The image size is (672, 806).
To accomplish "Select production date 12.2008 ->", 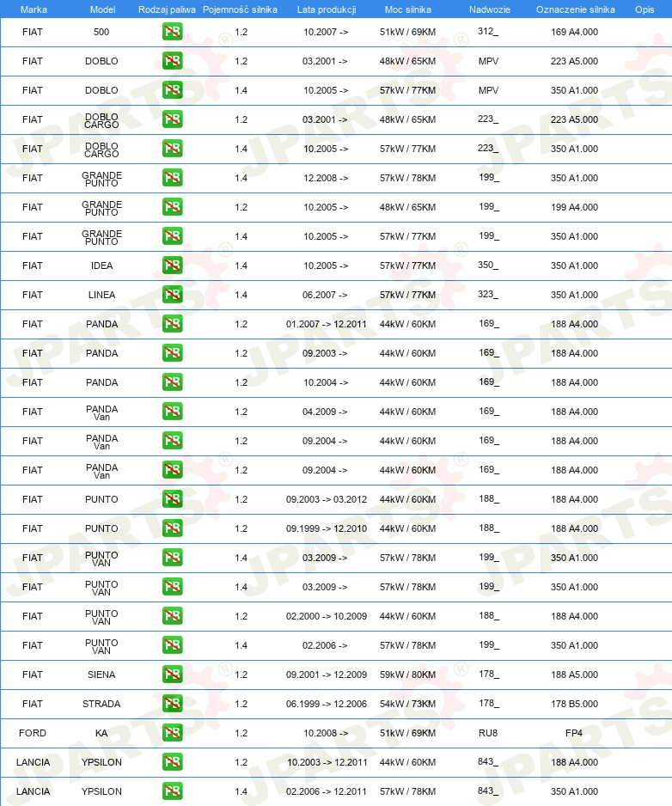I will tap(326, 178).
